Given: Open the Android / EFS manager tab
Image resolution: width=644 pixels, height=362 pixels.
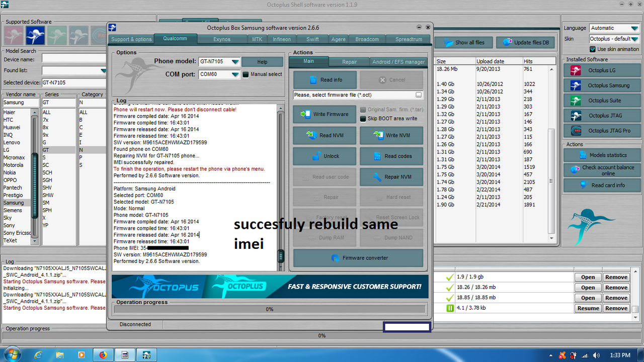Looking at the screenshot, I should (x=398, y=62).
